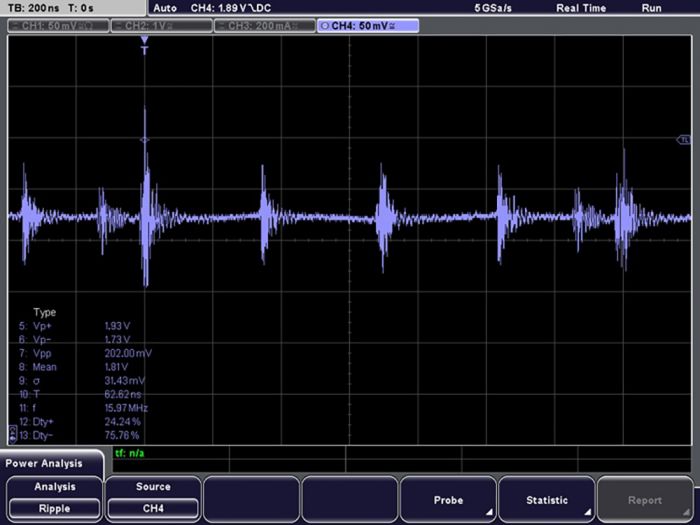Viewport: 700px width, 525px height.
Task: Expand the Statistic submenu
Action: tap(546, 499)
